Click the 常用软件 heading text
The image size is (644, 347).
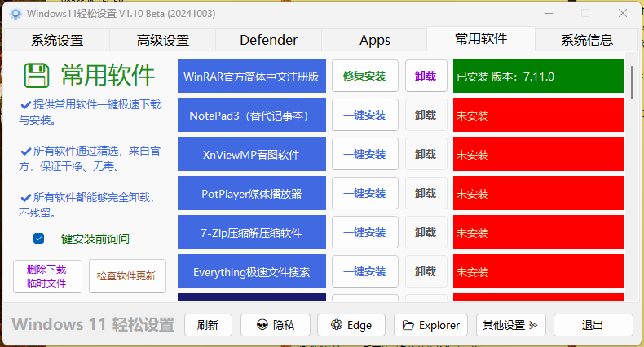click(x=108, y=76)
